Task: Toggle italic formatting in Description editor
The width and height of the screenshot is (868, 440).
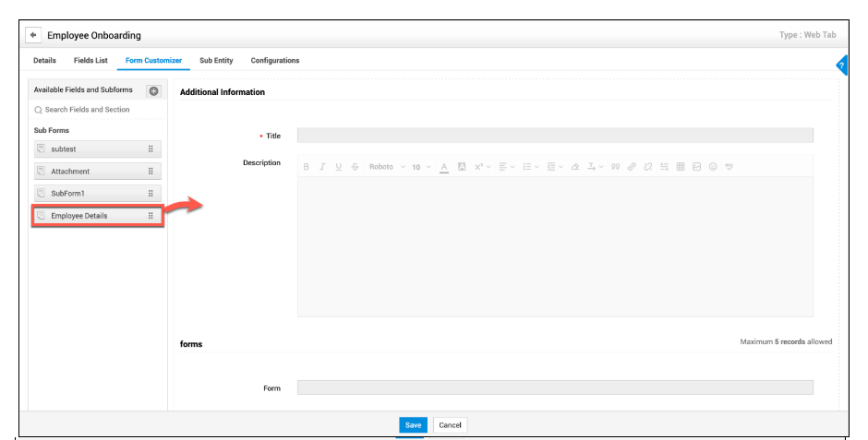Action: coord(322,167)
